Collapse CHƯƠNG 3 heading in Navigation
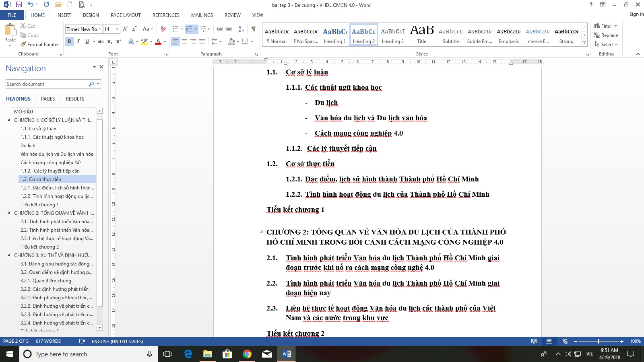 9,255
